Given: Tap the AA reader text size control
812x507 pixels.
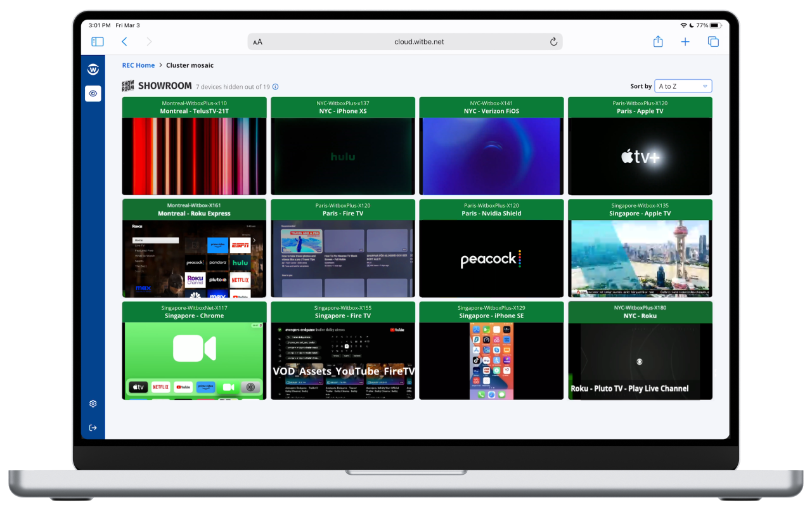Looking at the screenshot, I should point(257,42).
